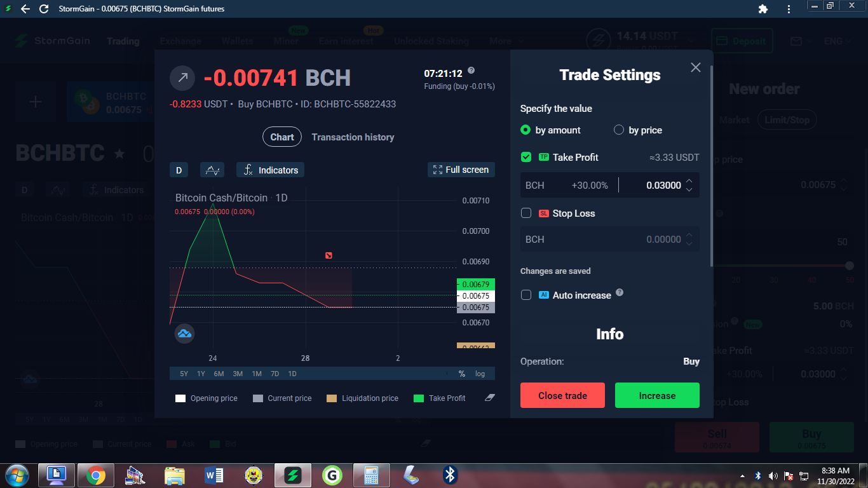The image size is (868, 488).
Task: Open the Windows Start menu
Action: click(16, 475)
